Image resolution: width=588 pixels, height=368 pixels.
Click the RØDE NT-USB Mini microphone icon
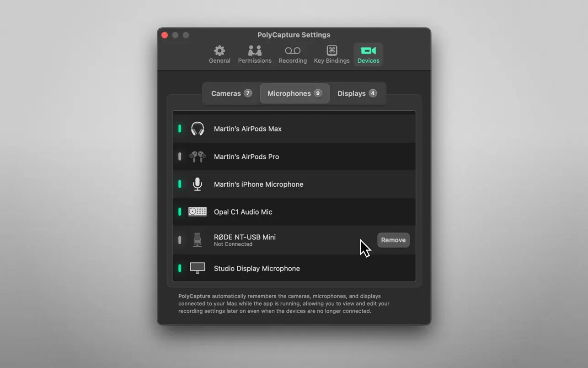pos(197,240)
